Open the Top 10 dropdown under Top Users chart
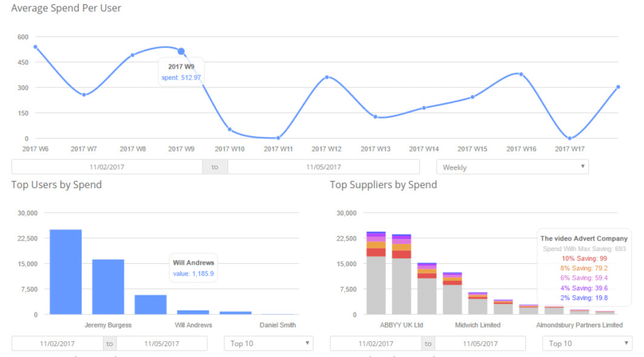Image resolution: width=644 pixels, height=357 pixels. [x=268, y=343]
